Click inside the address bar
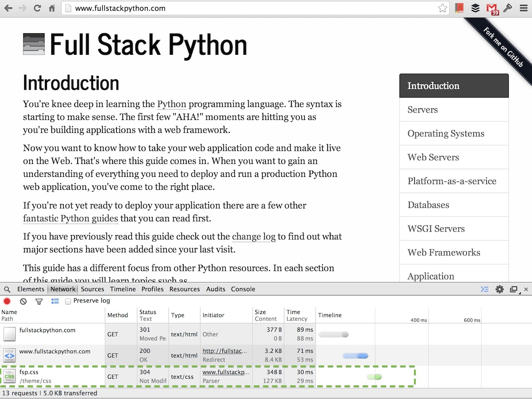532x399 pixels. coord(172,8)
